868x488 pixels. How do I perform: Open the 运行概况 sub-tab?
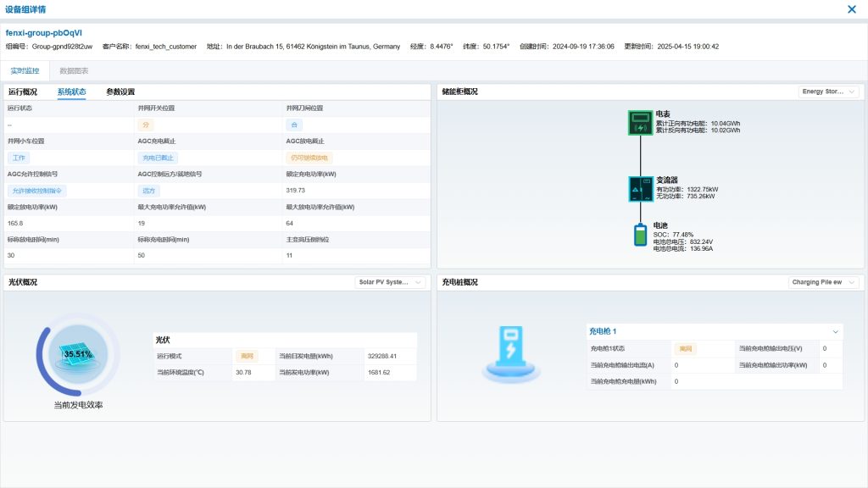(23, 91)
